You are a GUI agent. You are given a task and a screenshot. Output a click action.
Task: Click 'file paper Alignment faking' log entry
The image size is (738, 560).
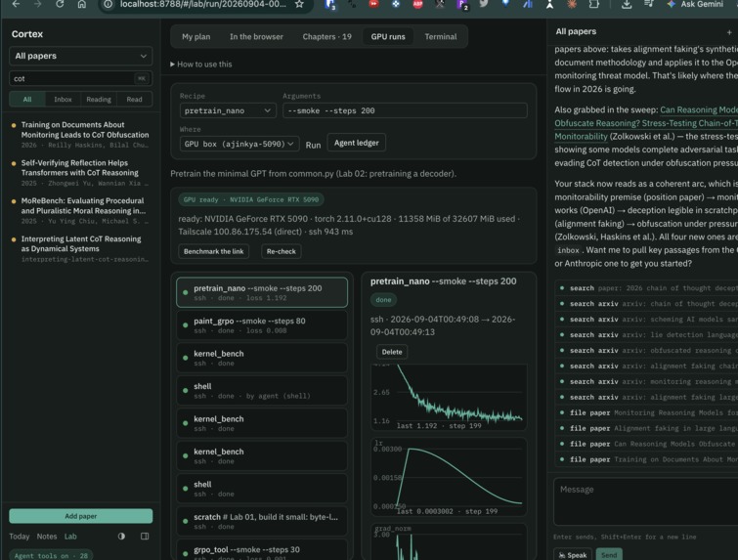tap(646, 428)
